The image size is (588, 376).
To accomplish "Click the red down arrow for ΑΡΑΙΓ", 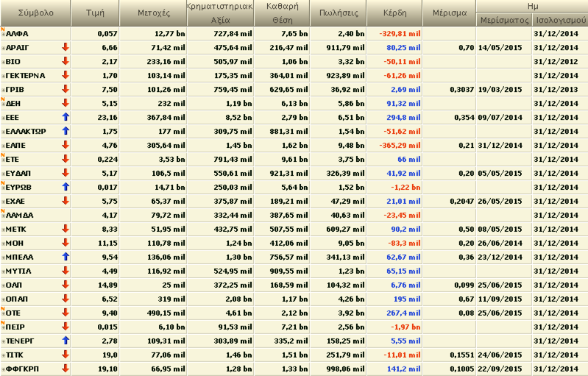I will click(65, 47).
